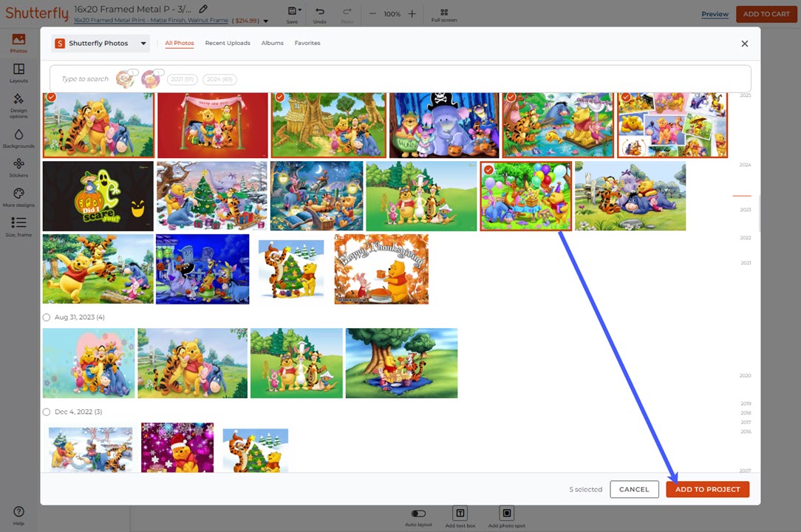Redo the last action
Screen dimensions: 801x532
pos(347,14)
